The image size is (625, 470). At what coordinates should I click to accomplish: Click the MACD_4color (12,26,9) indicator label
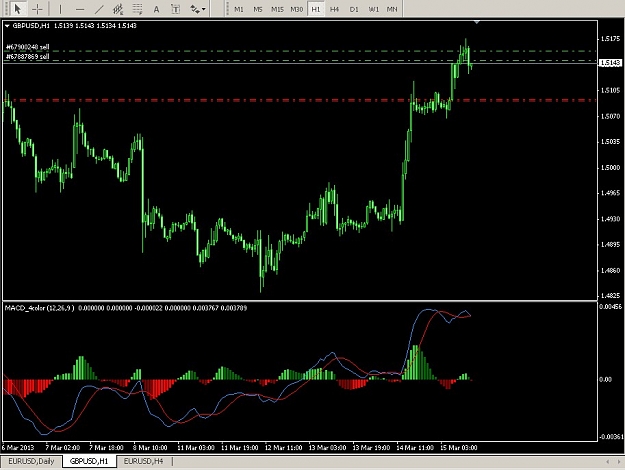[x=39, y=308]
